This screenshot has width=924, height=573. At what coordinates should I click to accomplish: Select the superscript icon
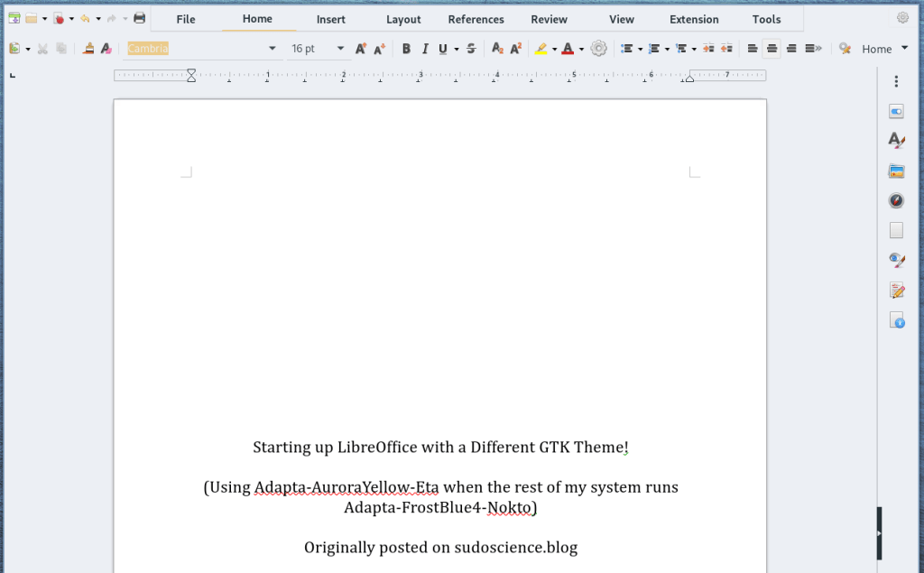(515, 49)
